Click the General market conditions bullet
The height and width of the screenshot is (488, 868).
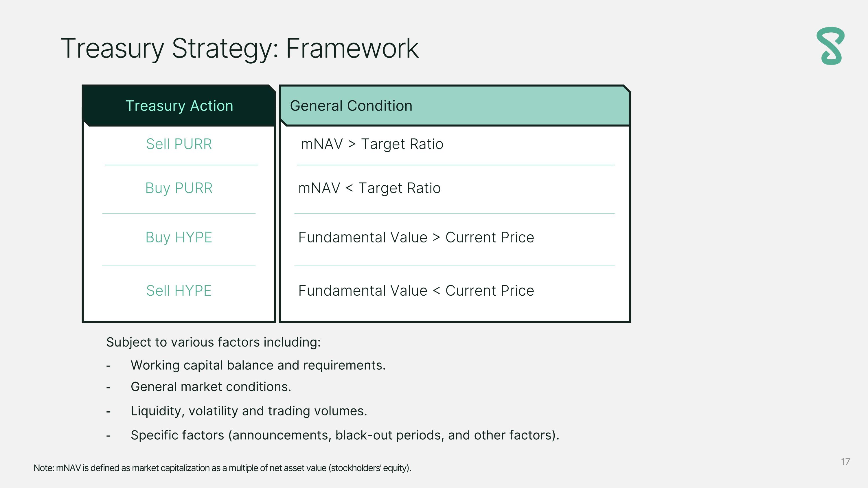point(211,387)
